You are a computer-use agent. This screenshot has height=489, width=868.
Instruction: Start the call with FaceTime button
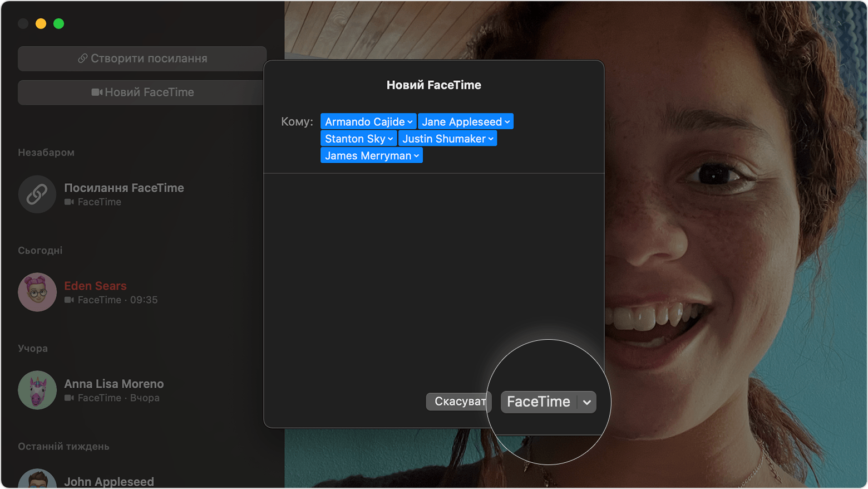click(538, 402)
